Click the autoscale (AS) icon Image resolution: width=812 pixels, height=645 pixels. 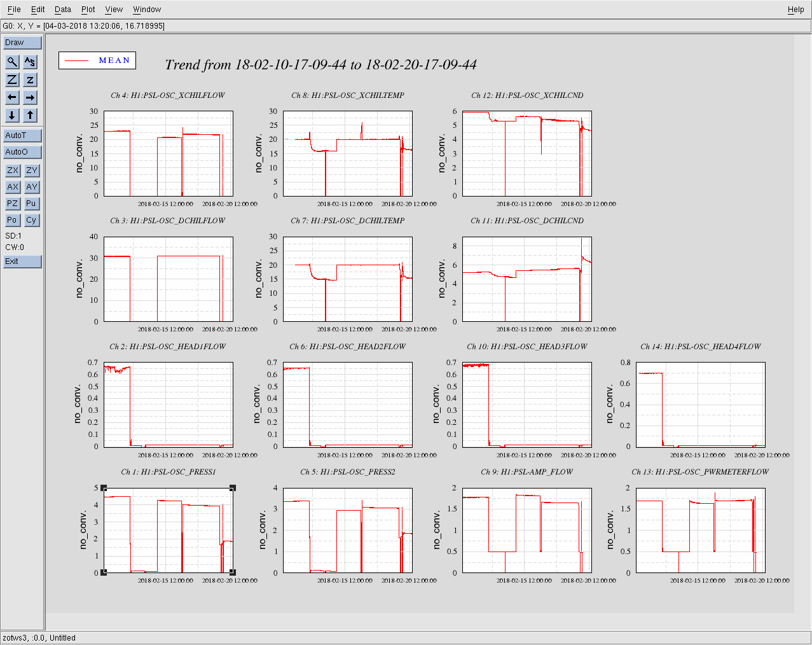[x=30, y=62]
